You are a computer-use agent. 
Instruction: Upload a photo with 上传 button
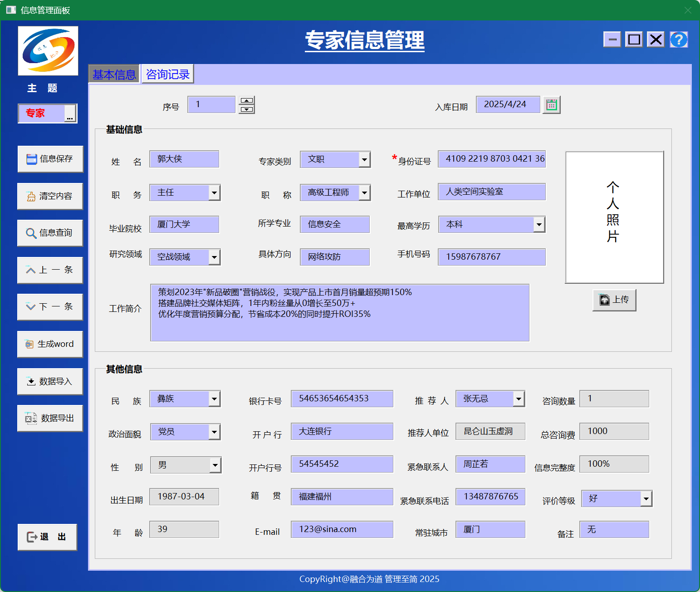click(x=614, y=300)
